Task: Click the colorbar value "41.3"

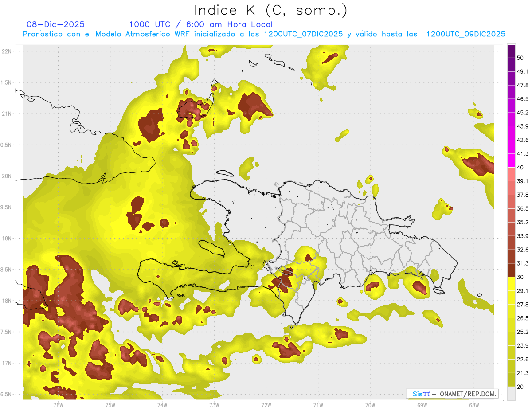Action: pyautogui.click(x=523, y=154)
